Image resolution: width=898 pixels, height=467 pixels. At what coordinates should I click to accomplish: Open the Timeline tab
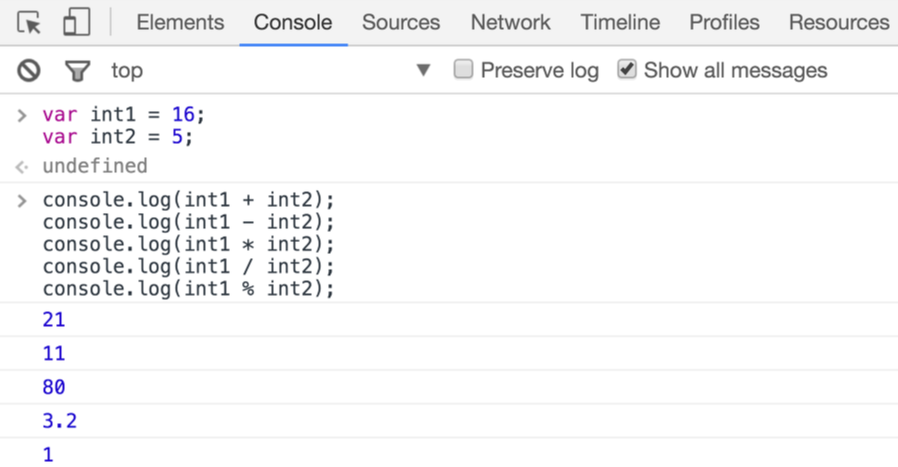[x=620, y=22]
